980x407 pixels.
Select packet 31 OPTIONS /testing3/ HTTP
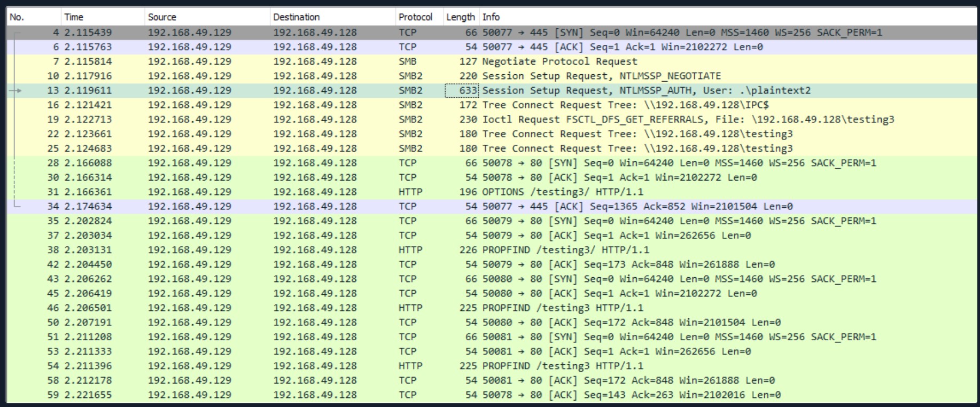[492, 192]
